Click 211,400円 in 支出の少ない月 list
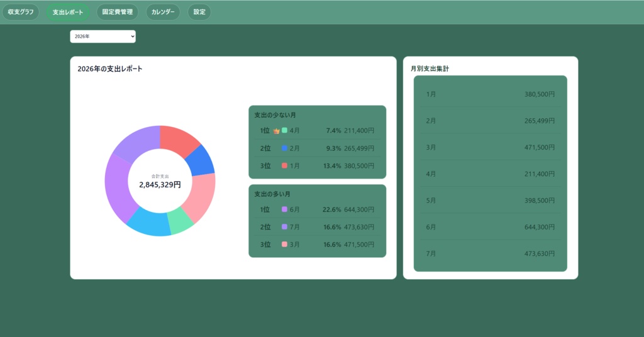This screenshot has height=337, width=644. tap(359, 131)
